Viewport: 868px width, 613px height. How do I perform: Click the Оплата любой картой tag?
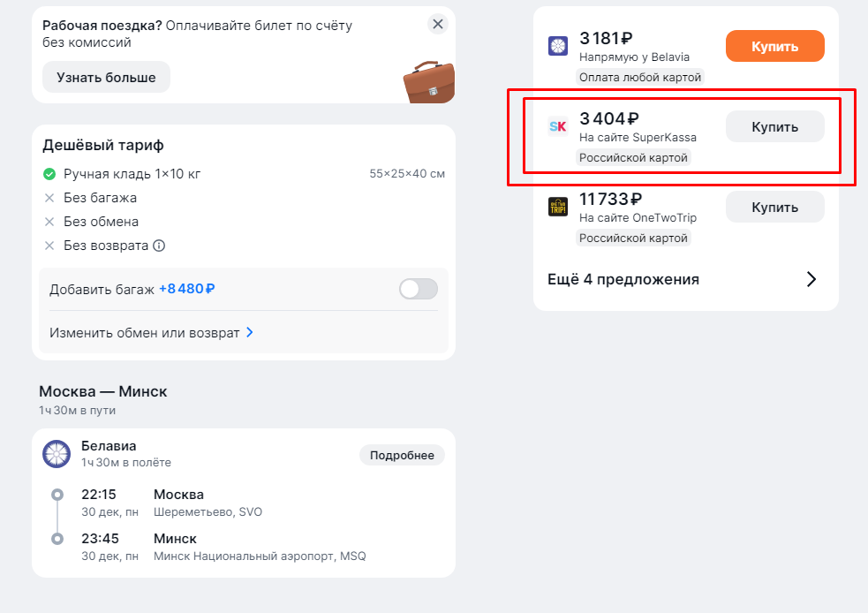coord(640,78)
